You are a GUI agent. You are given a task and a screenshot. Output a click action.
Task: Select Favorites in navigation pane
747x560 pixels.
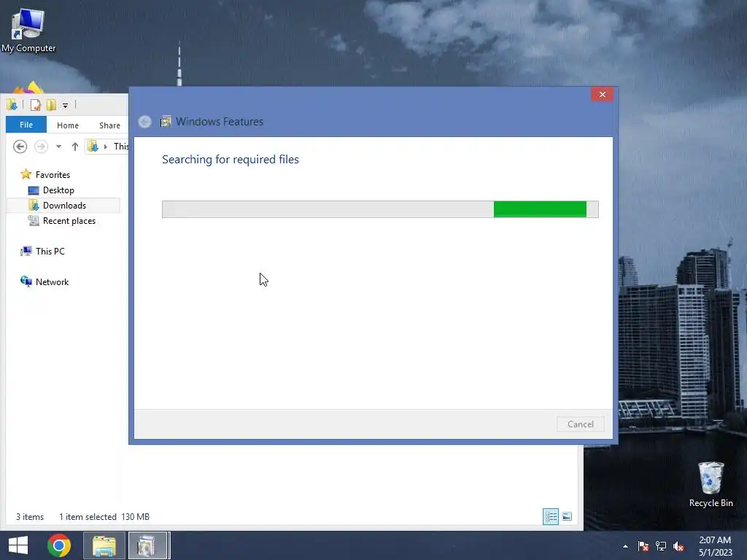(x=46, y=175)
